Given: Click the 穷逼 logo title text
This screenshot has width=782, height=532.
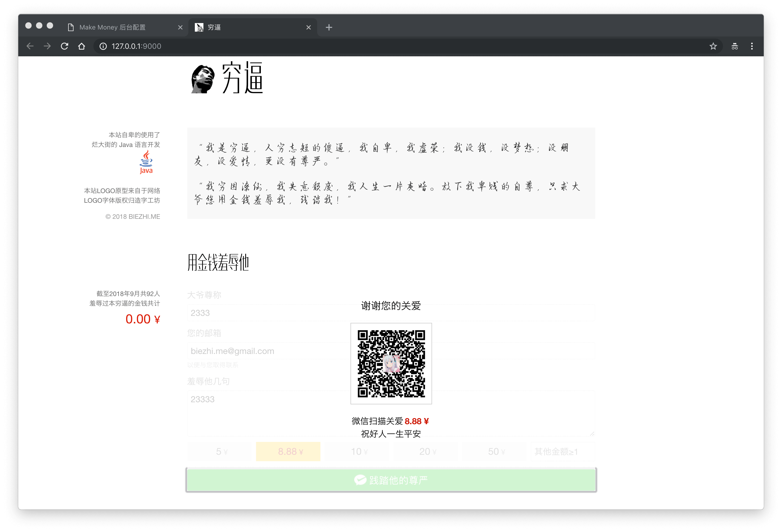Looking at the screenshot, I should (x=242, y=78).
